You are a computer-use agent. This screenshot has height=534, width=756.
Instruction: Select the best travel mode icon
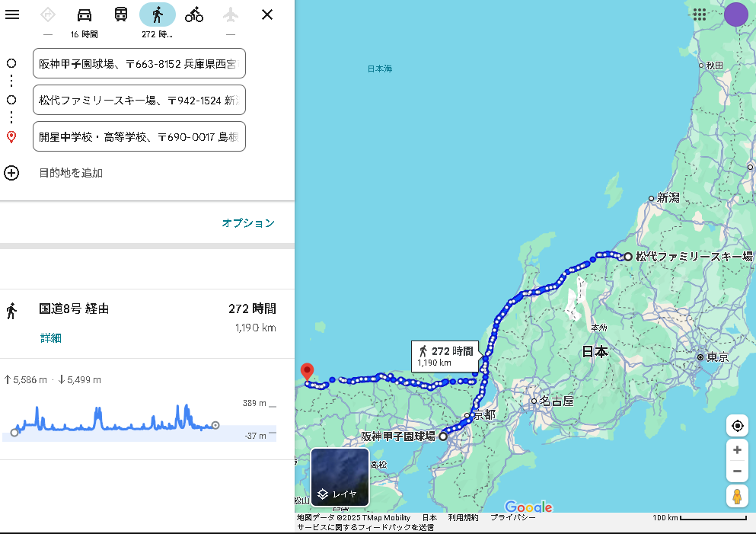[x=48, y=15]
